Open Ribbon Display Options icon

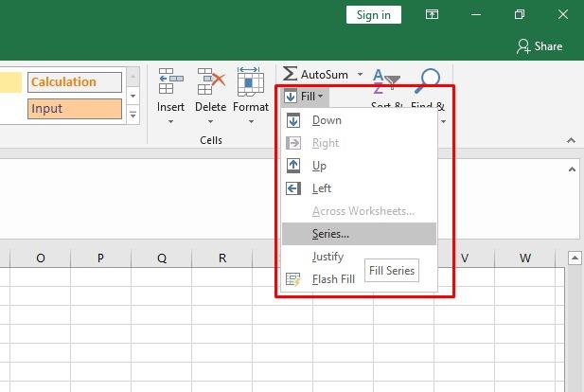click(432, 15)
